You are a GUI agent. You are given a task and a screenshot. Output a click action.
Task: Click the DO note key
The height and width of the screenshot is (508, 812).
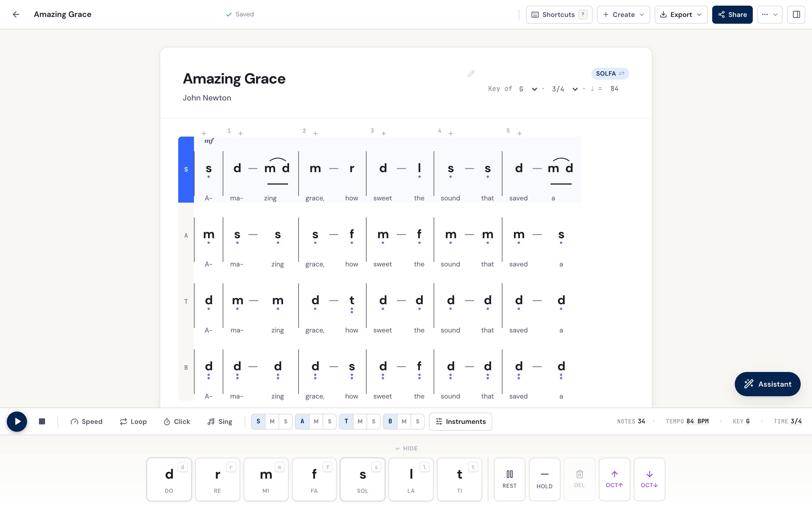(169, 479)
